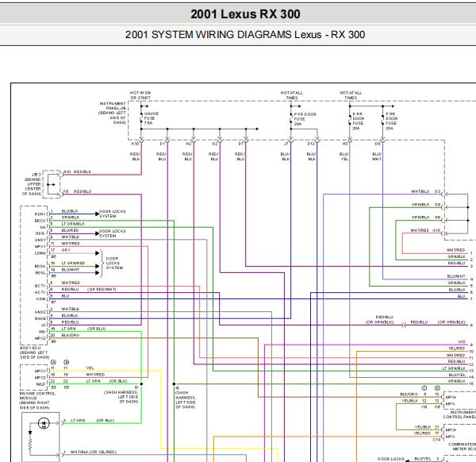This screenshot has width=476, height=462.
Task: Click the "BLU/YEL" wire label at pin 14
Action: (457, 375)
